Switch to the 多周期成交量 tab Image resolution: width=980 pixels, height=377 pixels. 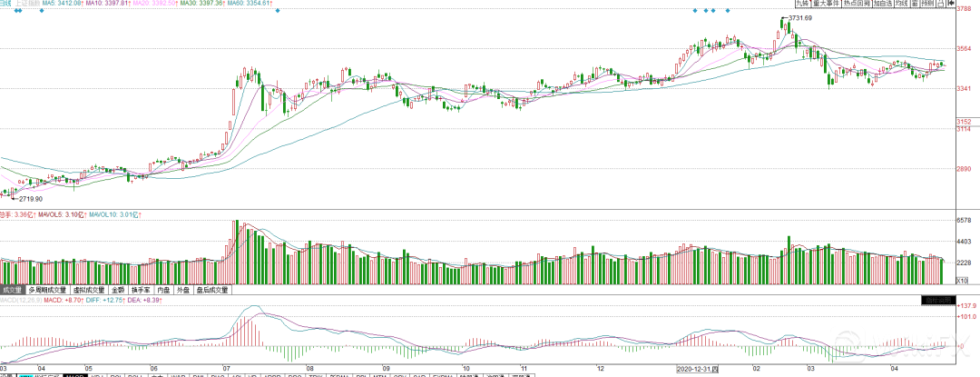point(48,291)
